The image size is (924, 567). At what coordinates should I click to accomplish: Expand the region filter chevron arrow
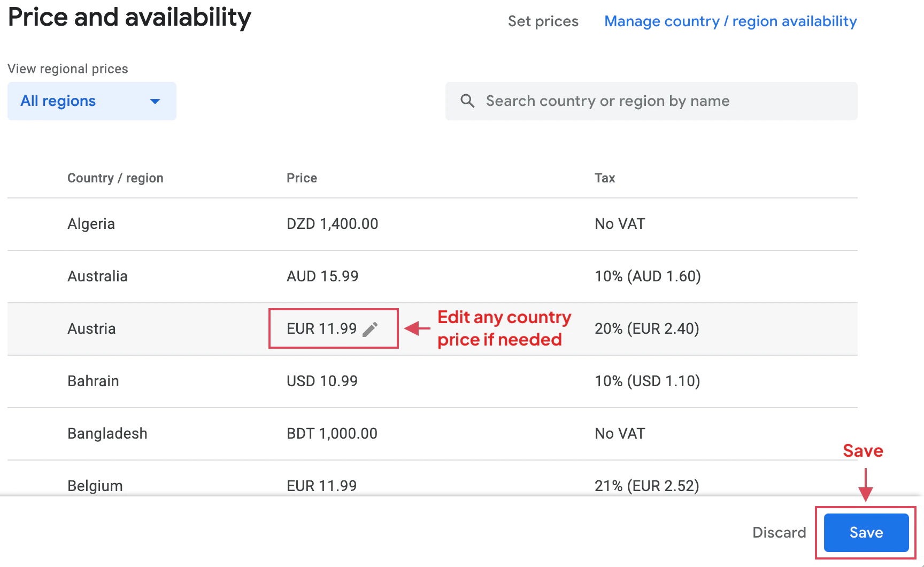[x=155, y=101]
